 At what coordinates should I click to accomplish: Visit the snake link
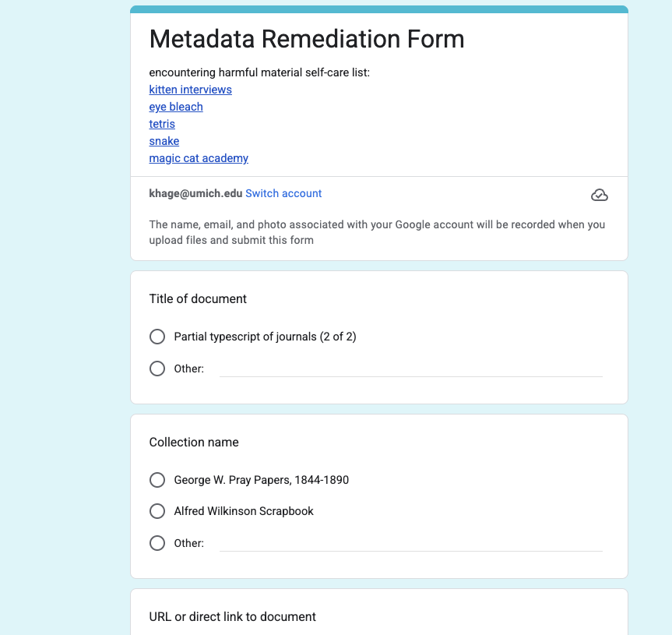(164, 141)
